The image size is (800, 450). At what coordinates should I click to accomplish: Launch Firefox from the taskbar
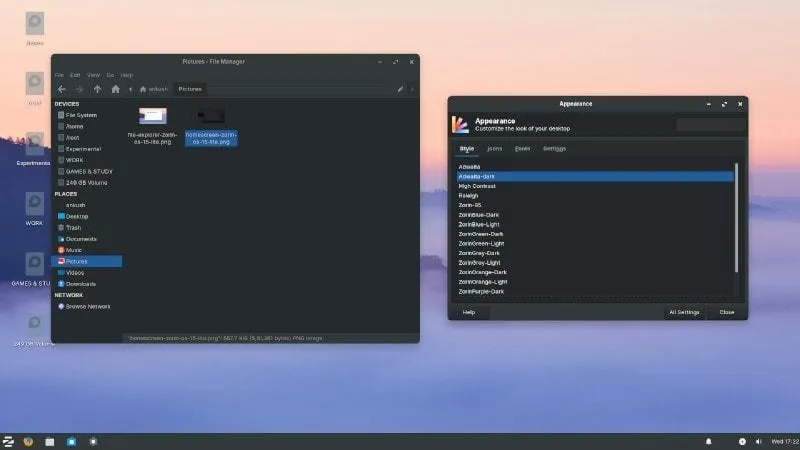(28, 441)
